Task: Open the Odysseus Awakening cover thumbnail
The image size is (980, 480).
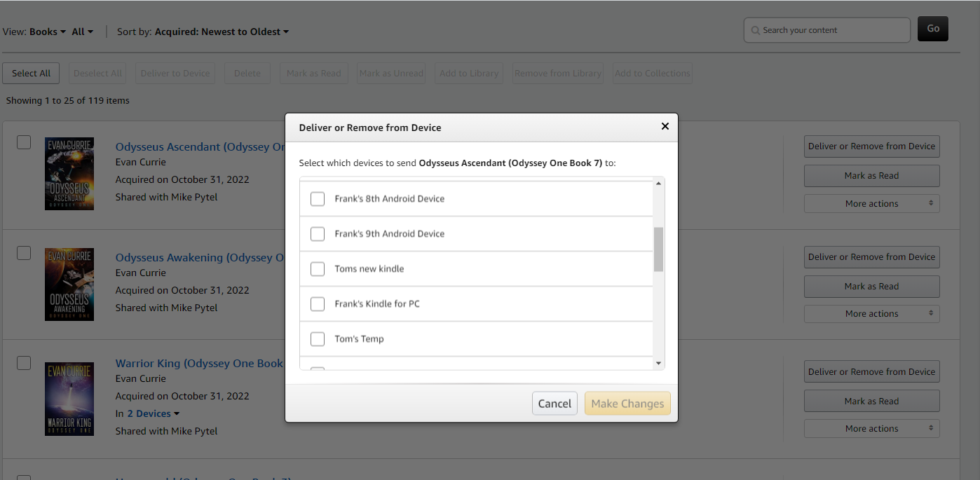Action: pos(69,284)
